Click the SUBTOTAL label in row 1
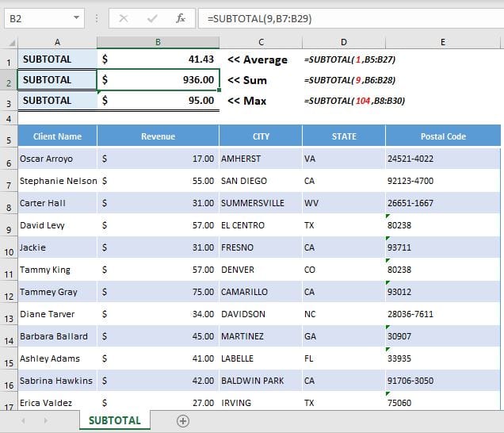 pos(57,59)
